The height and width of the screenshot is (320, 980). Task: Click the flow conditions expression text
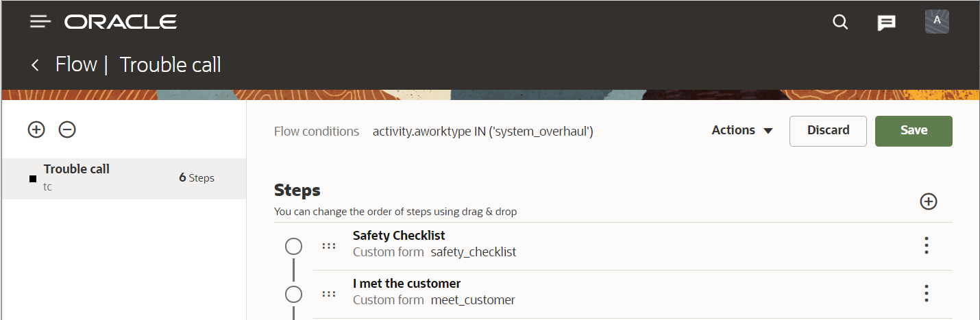point(482,131)
